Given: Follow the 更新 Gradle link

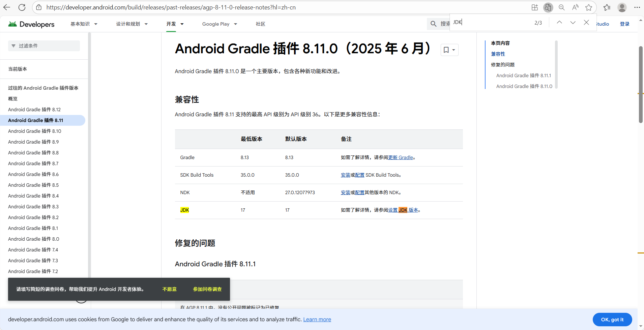Looking at the screenshot, I should 401,157.
